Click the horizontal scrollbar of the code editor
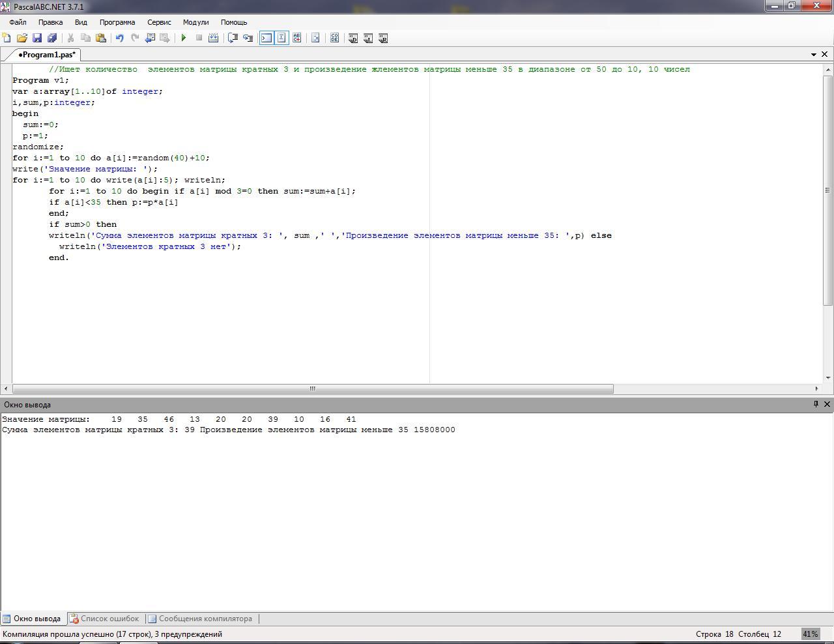Screen dimensions: 834x644 [x=312, y=388]
